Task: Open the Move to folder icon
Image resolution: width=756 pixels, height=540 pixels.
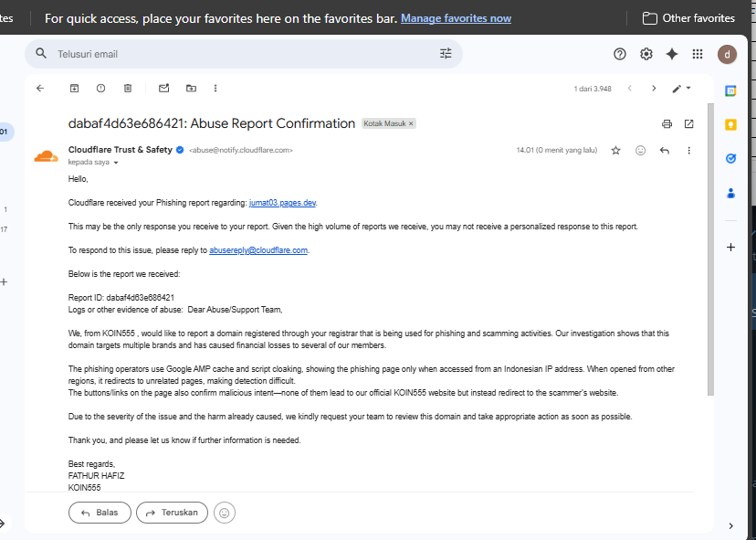Action: tap(192, 89)
